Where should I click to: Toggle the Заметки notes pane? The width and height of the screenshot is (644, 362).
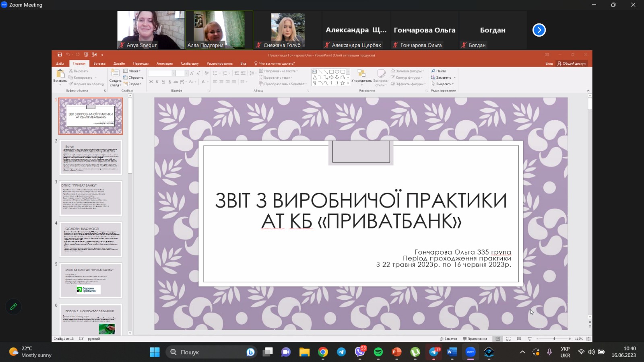(448, 339)
